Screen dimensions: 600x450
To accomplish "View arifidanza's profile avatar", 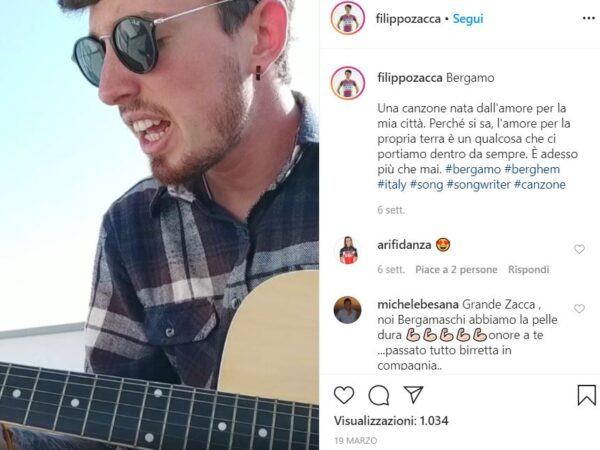I will click(x=348, y=250).
